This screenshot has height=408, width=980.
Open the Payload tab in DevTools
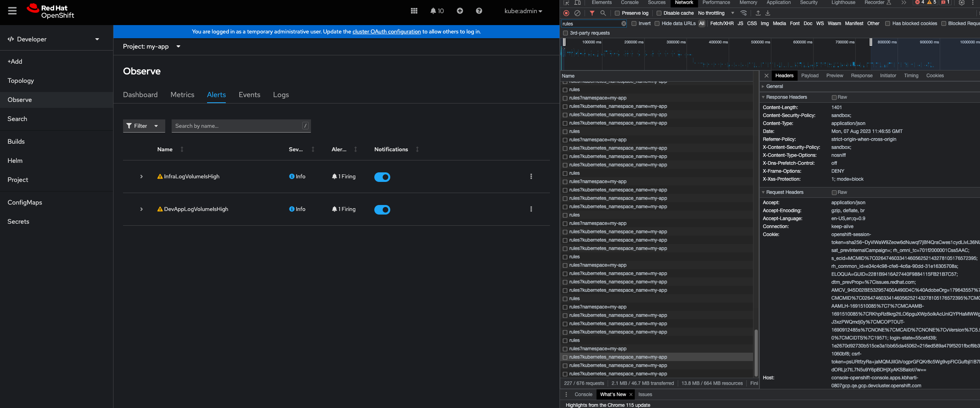click(810, 76)
